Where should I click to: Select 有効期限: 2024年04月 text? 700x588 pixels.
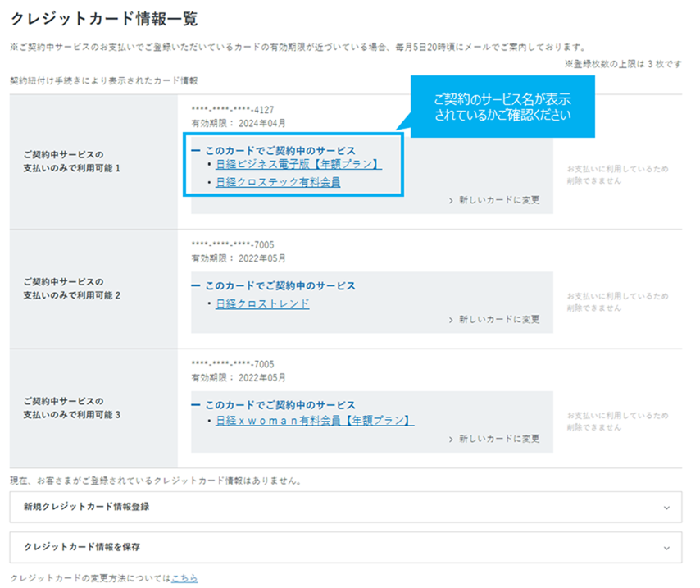coord(239,123)
